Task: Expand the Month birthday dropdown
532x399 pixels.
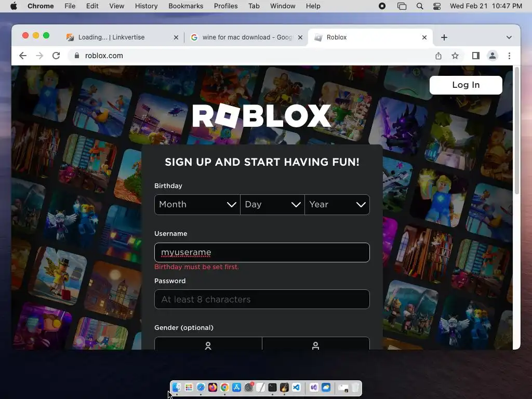Action: pyautogui.click(x=197, y=205)
